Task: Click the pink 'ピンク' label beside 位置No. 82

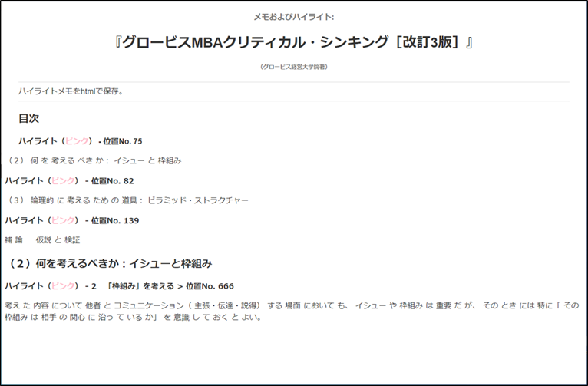Action: (63, 181)
